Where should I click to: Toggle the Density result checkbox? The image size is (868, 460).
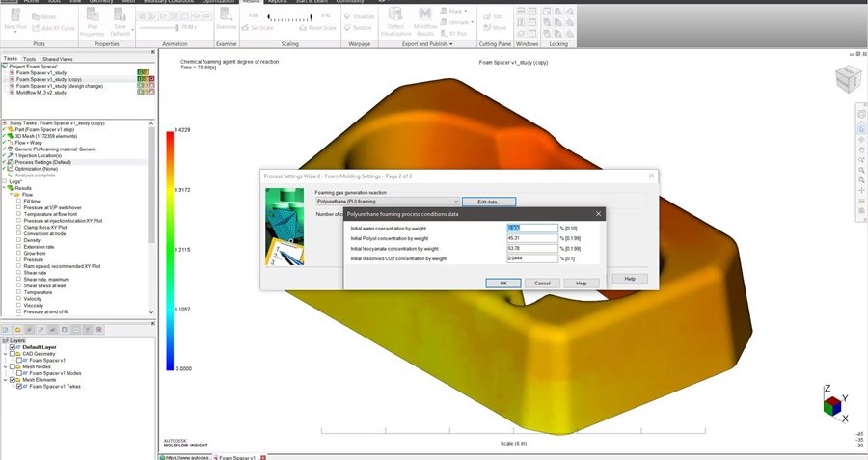pyautogui.click(x=19, y=240)
